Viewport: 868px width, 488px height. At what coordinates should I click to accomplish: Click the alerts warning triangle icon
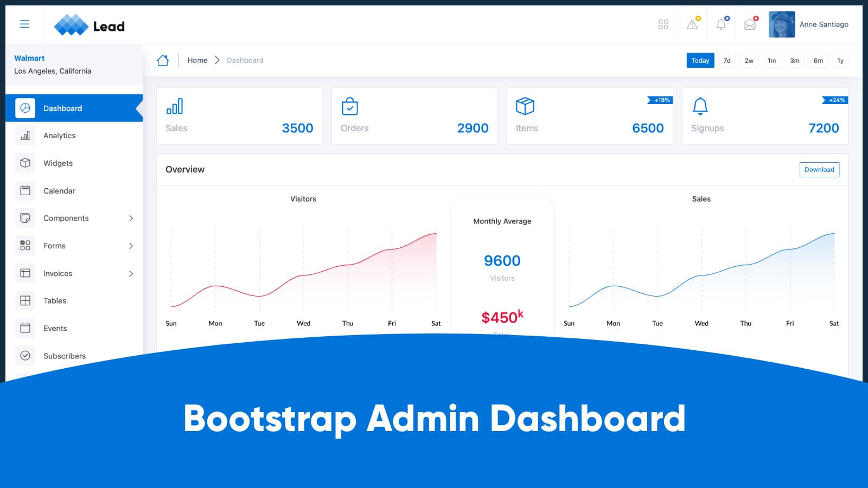tap(692, 24)
